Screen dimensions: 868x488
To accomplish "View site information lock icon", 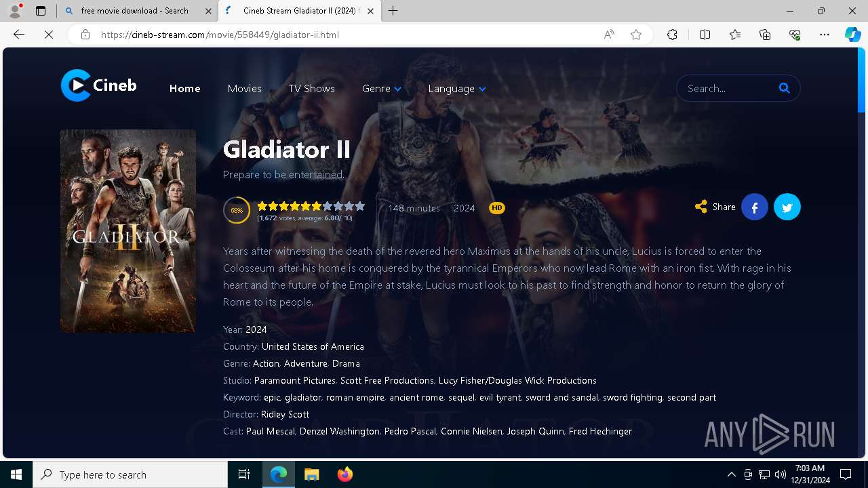I will pyautogui.click(x=85, y=35).
